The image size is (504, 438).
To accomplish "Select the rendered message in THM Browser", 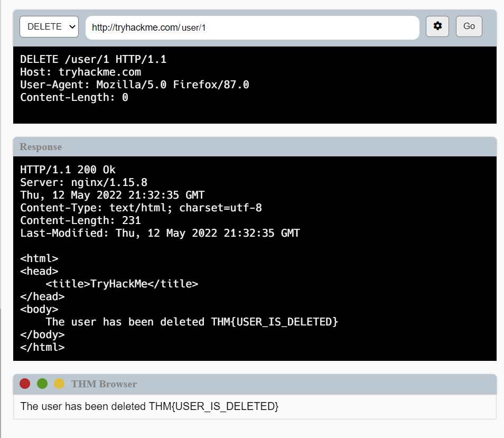I will click(x=150, y=406).
